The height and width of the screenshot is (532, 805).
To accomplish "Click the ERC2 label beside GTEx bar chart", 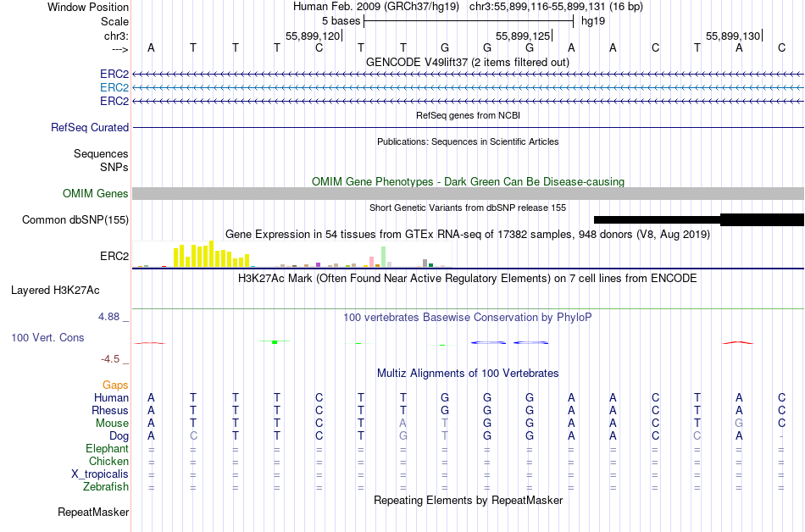I will (x=114, y=256).
